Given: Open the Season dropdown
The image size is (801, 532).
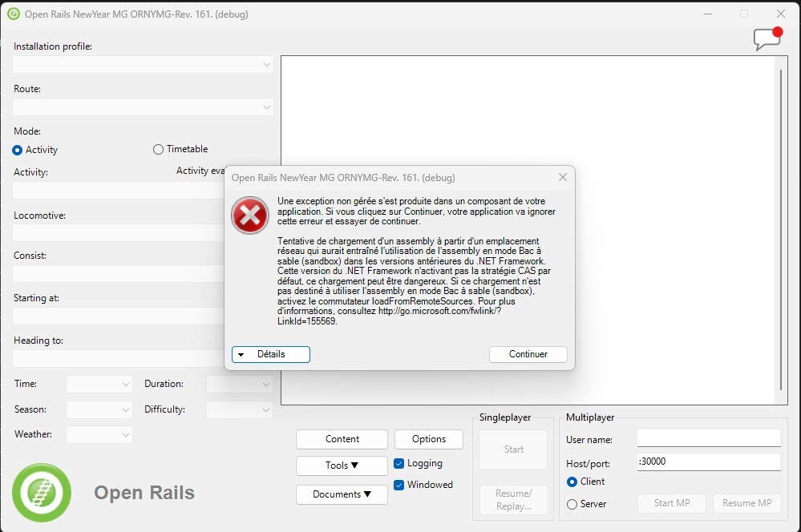Looking at the screenshot, I should tap(99, 409).
